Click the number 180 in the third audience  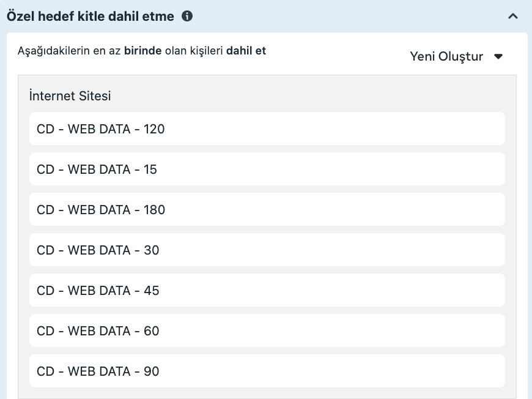point(154,210)
